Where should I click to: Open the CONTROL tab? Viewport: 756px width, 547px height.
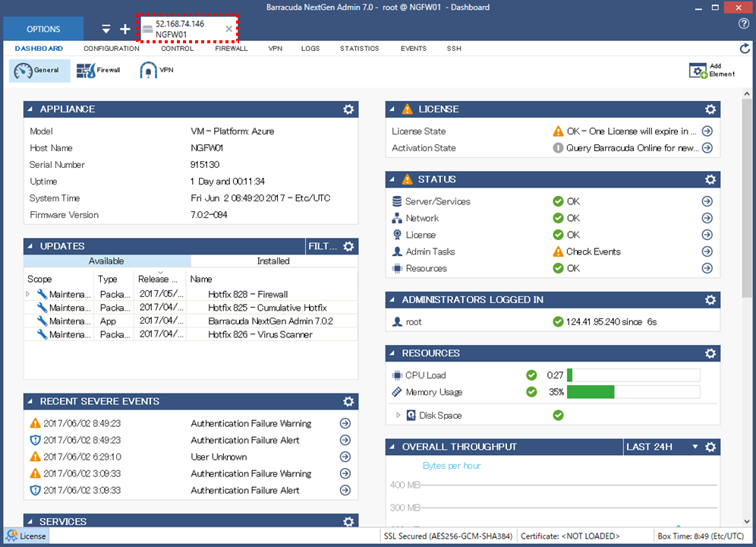coord(178,49)
